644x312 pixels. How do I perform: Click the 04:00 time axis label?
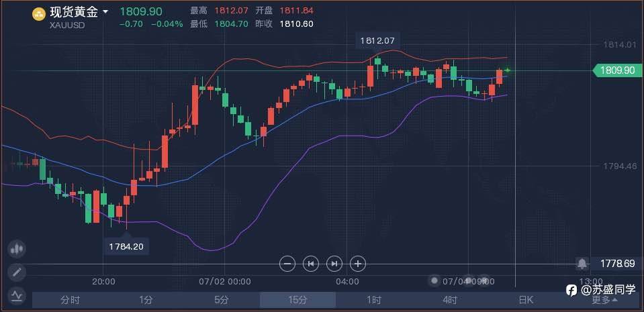click(347, 282)
